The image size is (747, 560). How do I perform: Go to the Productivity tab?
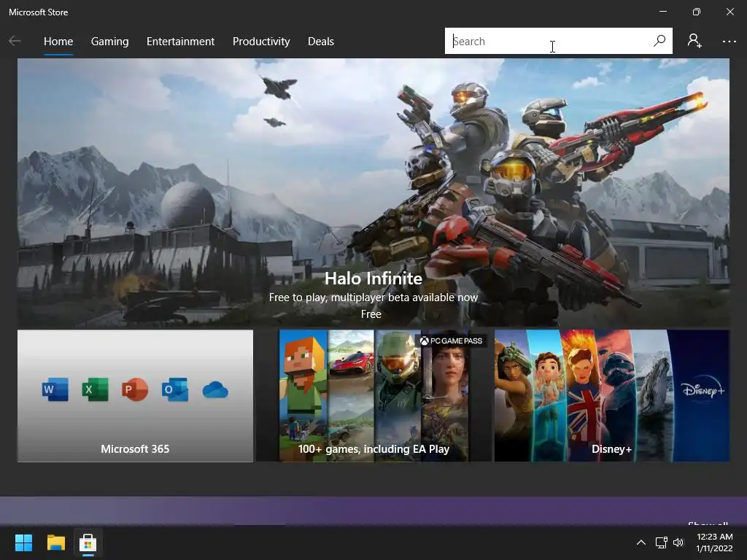[x=261, y=42]
